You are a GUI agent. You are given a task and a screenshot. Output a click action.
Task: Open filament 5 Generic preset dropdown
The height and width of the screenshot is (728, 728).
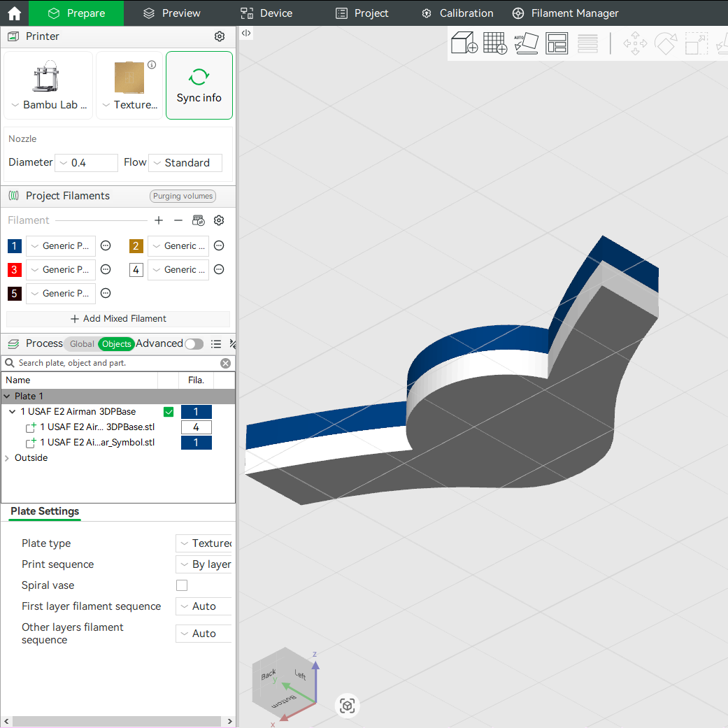click(x=61, y=294)
